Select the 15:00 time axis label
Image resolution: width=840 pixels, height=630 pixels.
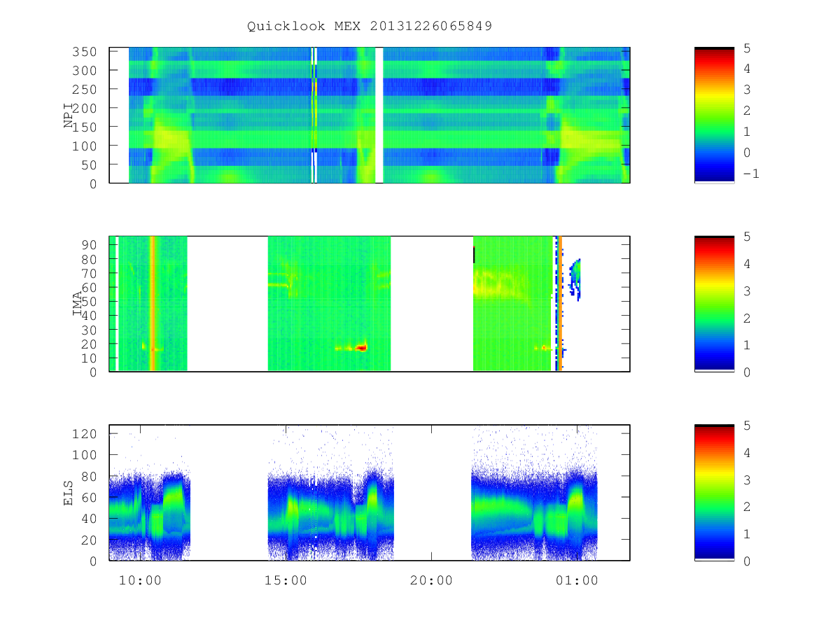[287, 580]
